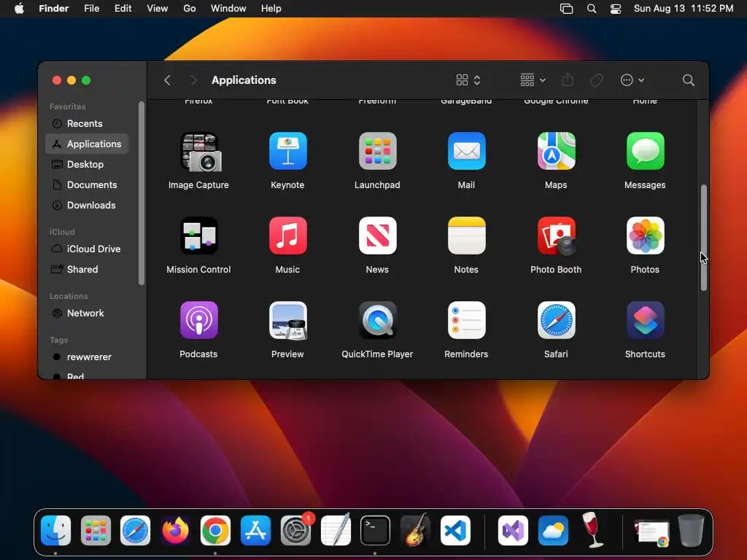Click the Safari icon in Applications folder
This screenshot has height=560, width=747.
click(x=556, y=321)
